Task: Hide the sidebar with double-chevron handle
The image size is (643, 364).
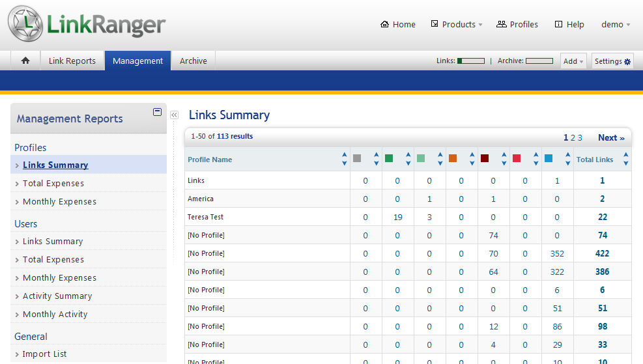Action: pyautogui.click(x=174, y=115)
